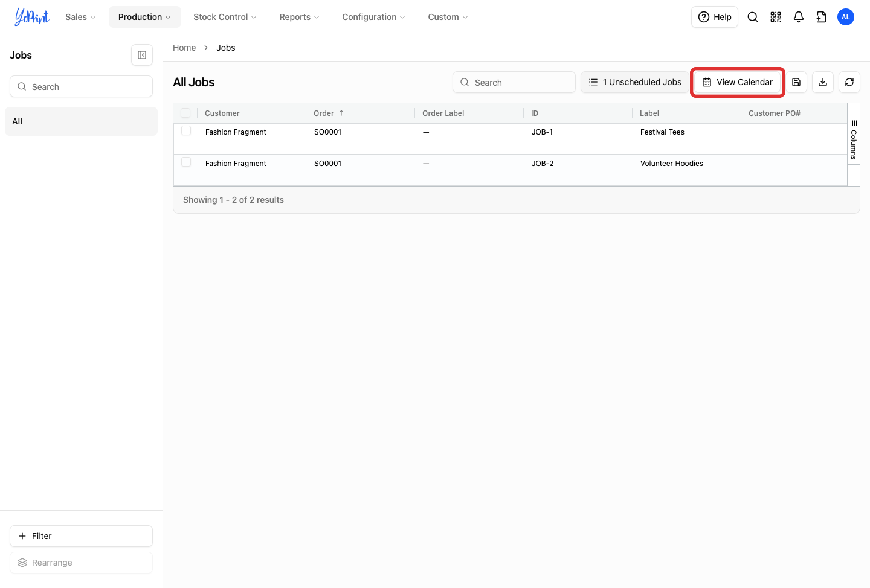870x588 pixels.
Task: Open the QR code scanner icon
Action: click(x=776, y=17)
